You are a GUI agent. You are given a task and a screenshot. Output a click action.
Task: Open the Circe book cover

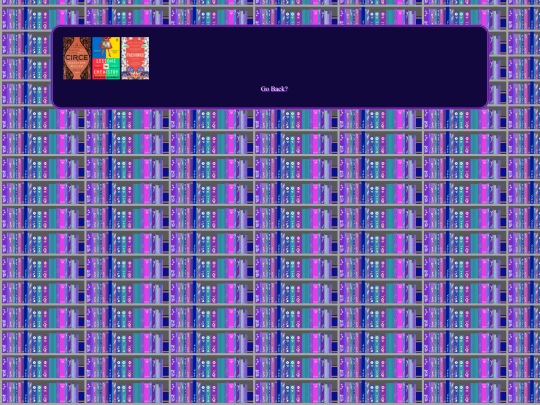pyautogui.click(x=77, y=58)
